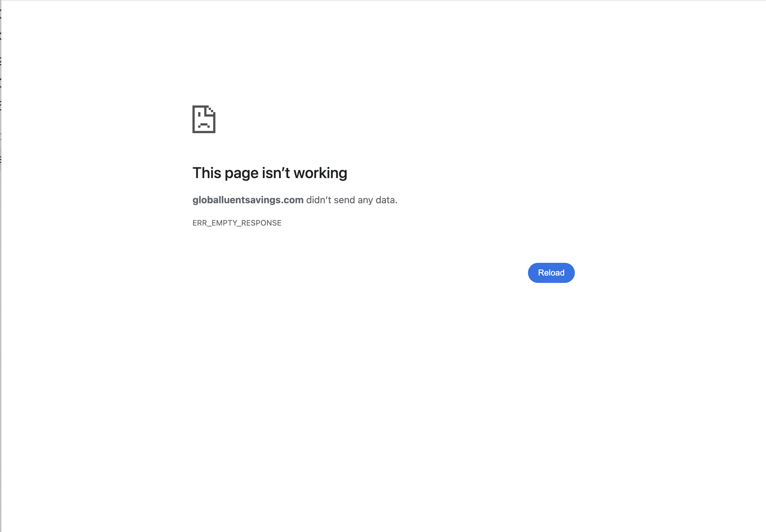Reload the page using the blue button
The width and height of the screenshot is (766, 532).
[x=551, y=273]
